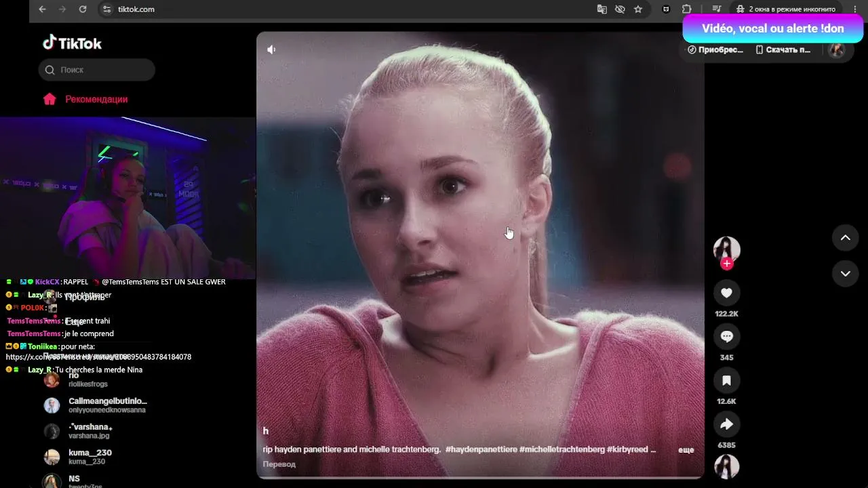This screenshot has width=868, height=488.
Task: Open site information icon beside tiktok.com
Action: 106,9
